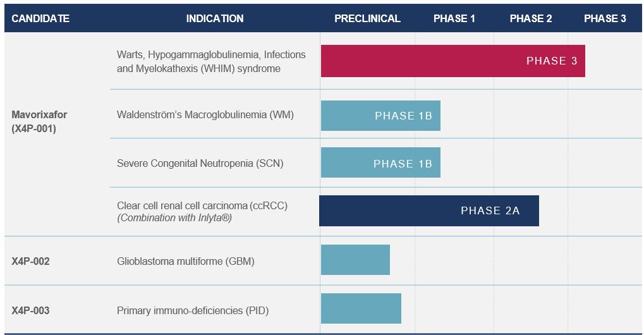Select the X4P-002 candidate label

click(30, 260)
